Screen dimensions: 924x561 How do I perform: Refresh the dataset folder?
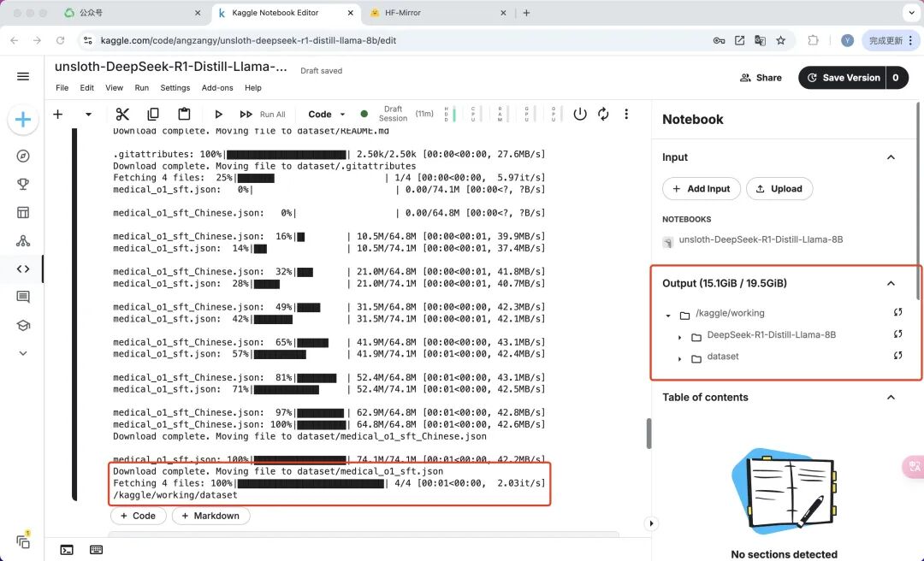(897, 356)
